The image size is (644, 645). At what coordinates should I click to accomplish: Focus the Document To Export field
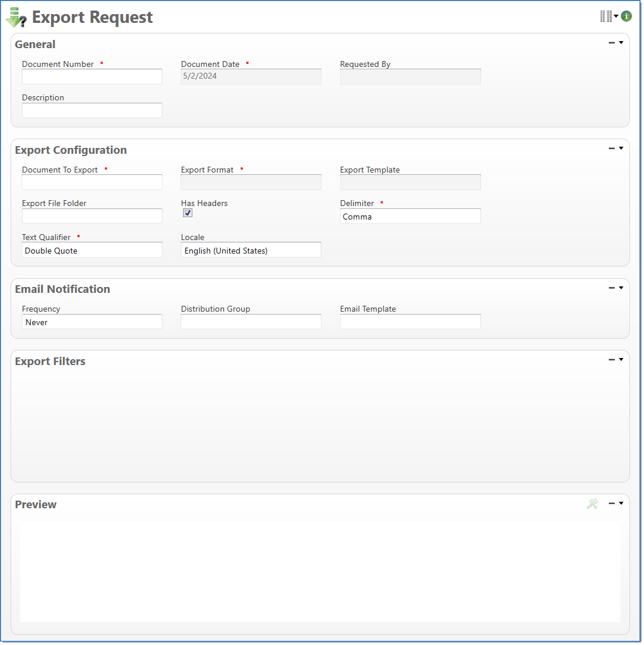[92, 183]
